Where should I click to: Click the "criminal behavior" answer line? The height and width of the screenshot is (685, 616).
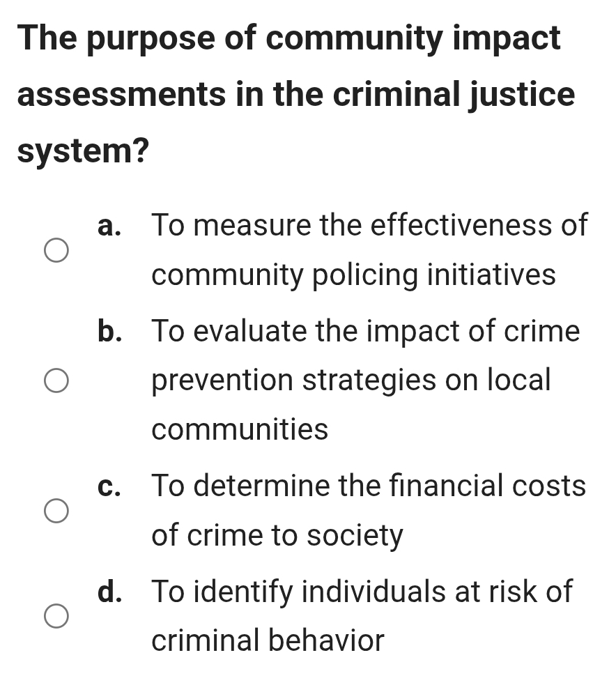[x=268, y=640]
